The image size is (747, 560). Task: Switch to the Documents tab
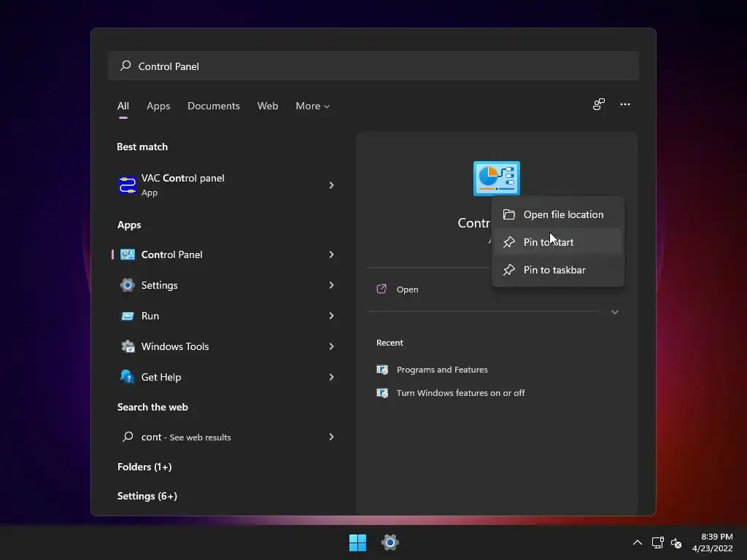pos(214,106)
